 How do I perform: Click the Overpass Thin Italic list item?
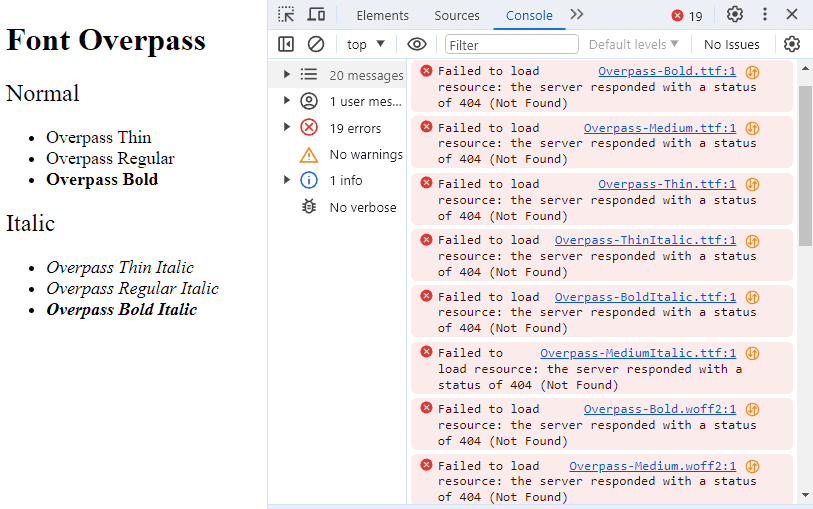(x=120, y=267)
